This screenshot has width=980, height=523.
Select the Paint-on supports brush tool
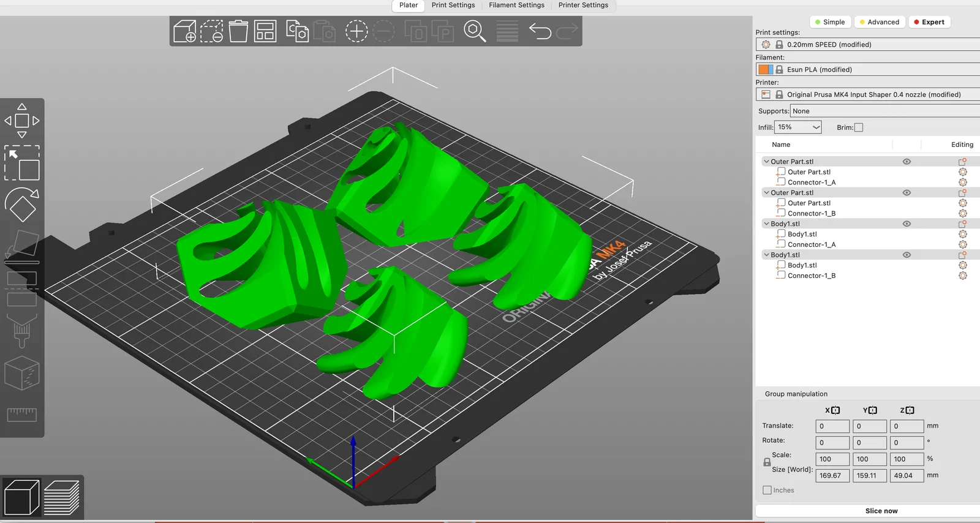pyautogui.click(x=22, y=331)
